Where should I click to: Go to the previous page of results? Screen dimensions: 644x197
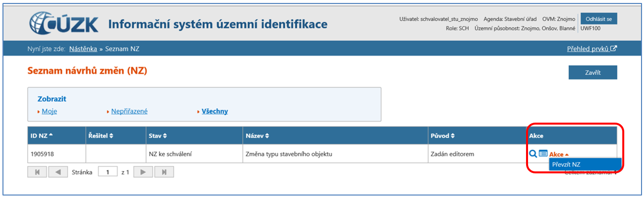coord(58,172)
